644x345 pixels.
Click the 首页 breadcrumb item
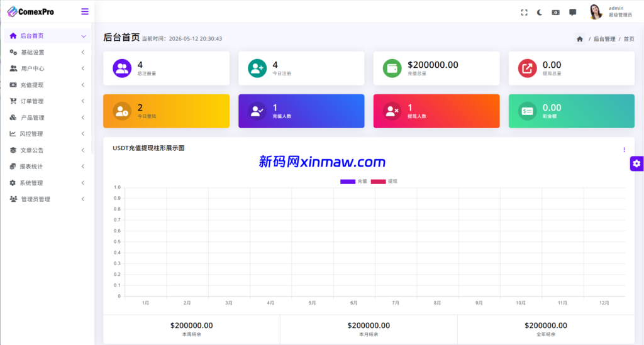point(629,39)
